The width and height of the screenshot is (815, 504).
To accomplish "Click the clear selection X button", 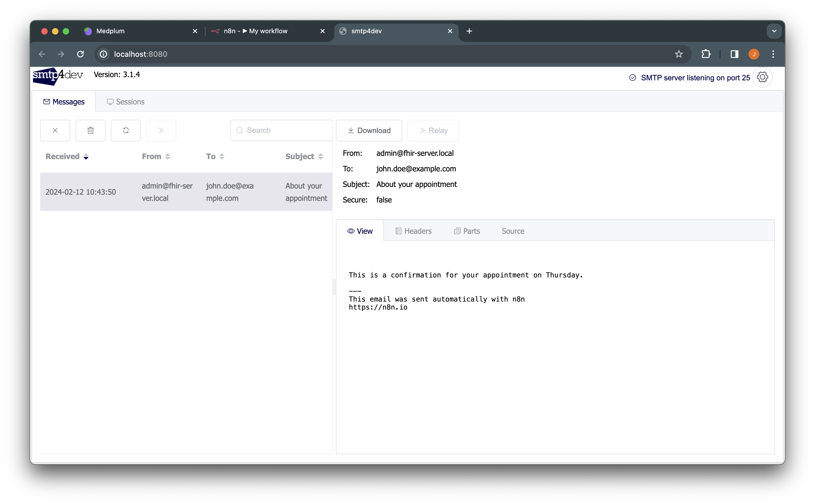I will (x=55, y=130).
